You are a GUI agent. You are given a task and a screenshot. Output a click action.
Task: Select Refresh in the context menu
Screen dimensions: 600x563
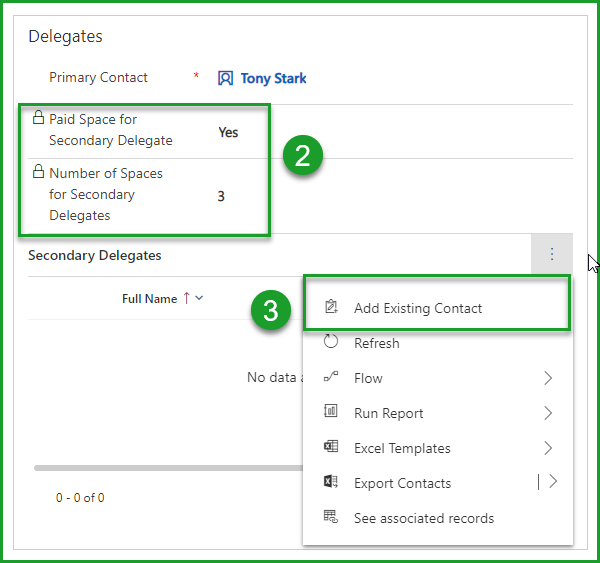click(438, 343)
